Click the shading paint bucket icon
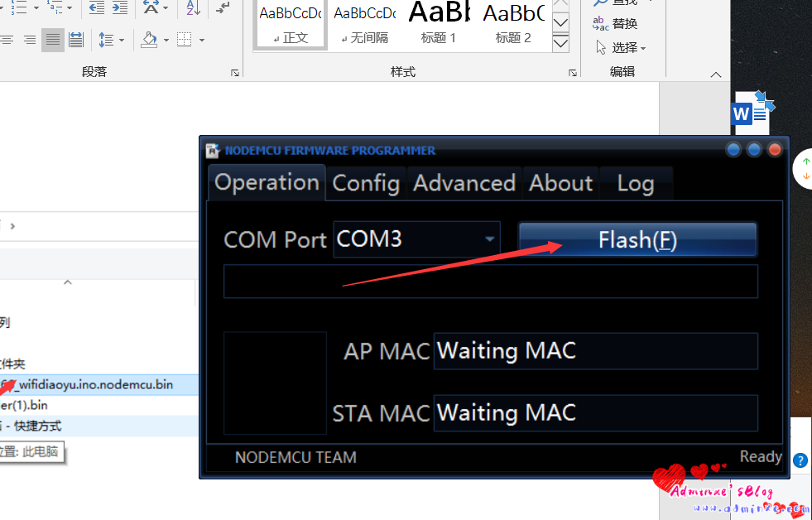This screenshot has height=520, width=812. [149, 40]
